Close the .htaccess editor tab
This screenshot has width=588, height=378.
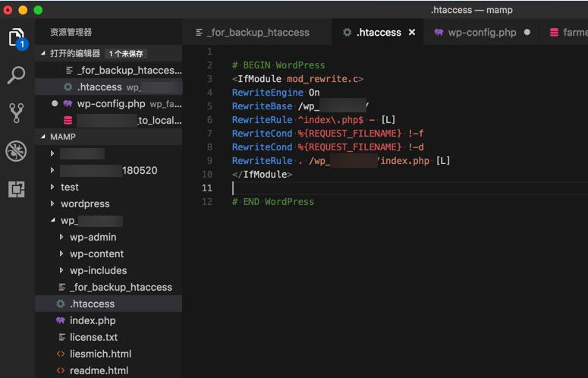[x=412, y=33]
